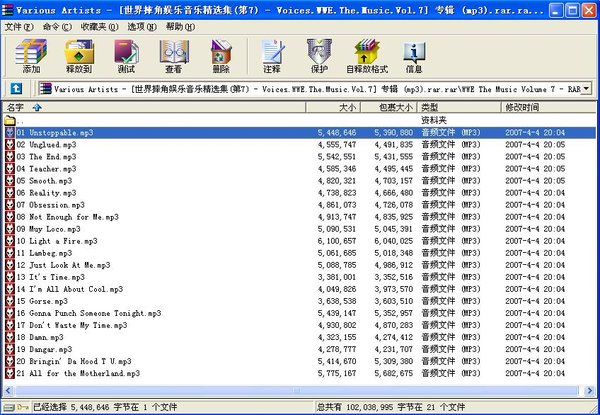Open the Commands (命令) menu
Image resolution: width=600 pixels, height=415 pixels.
pos(57,27)
